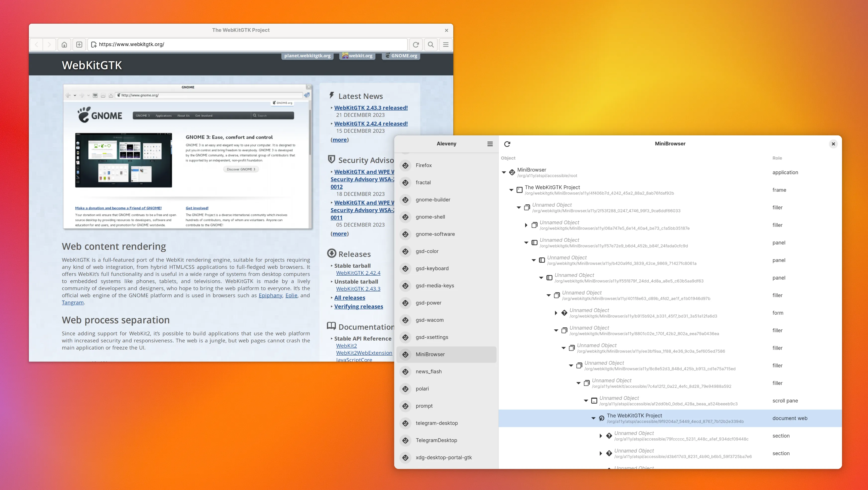868x490 pixels.
Task: Open WebKitGTK 2.43.3 released news link
Action: coord(371,108)
